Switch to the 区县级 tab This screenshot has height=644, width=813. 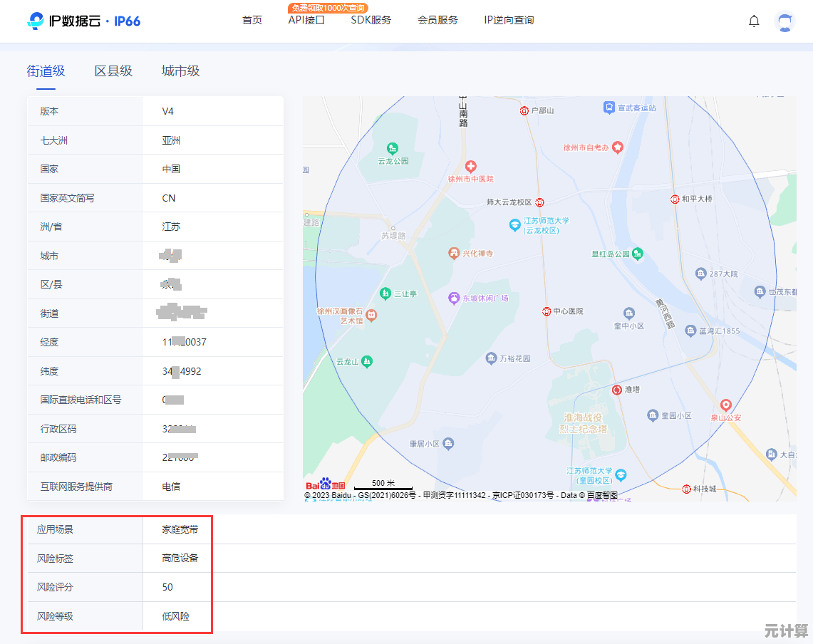[x=113, y=71]
